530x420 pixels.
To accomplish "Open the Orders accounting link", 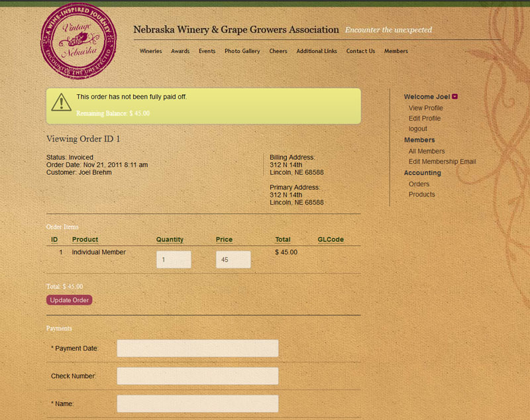I will 419,184.
